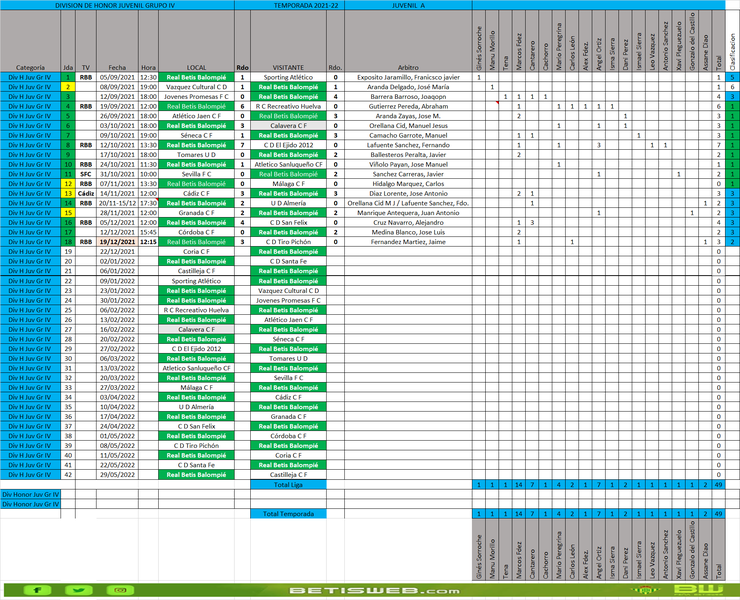This screenshot has height=600, width=740.
Task: Select the JUVENIL A header cell
Action: (408, 5)
